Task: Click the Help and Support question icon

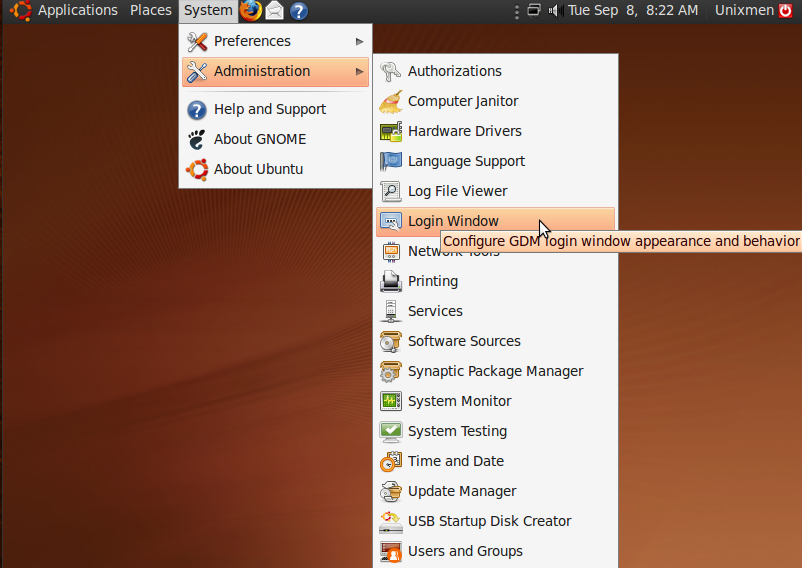Action: [197, 110]
